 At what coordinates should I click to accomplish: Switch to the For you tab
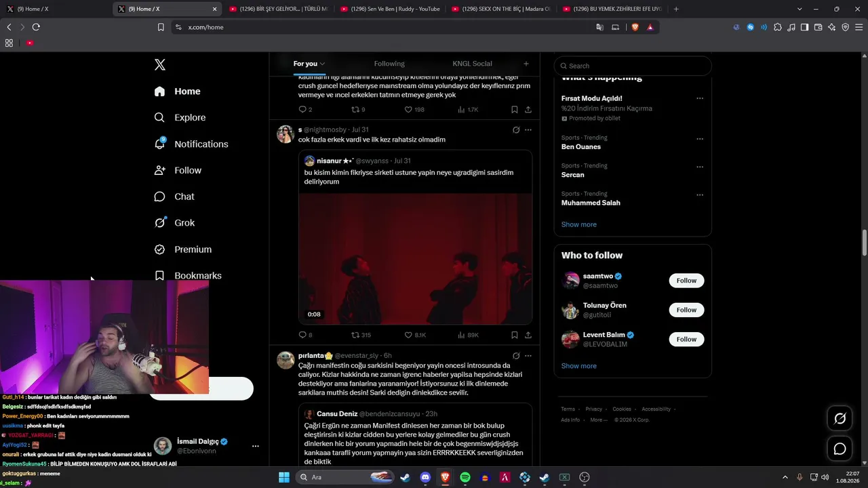coord(309,64)
